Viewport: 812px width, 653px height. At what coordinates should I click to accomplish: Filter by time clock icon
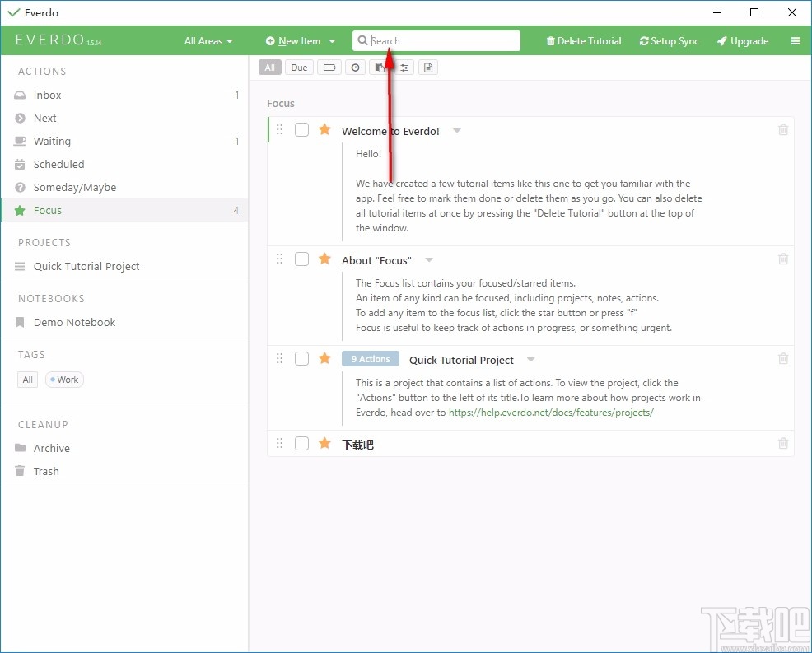point(355,68)
